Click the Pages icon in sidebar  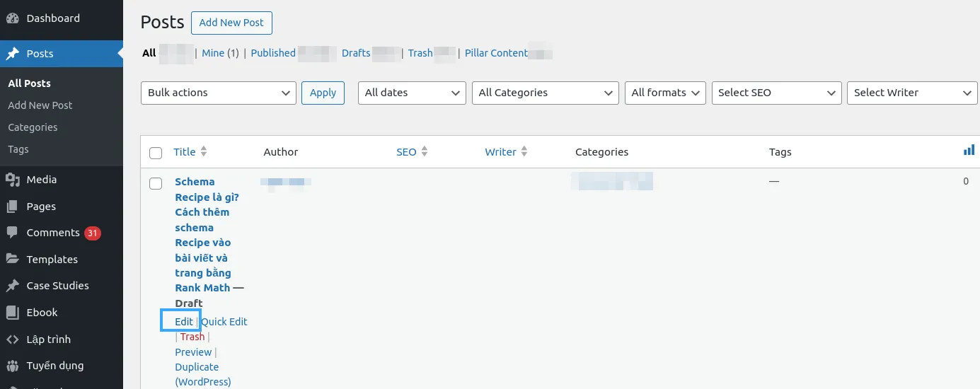pos(13,207)
